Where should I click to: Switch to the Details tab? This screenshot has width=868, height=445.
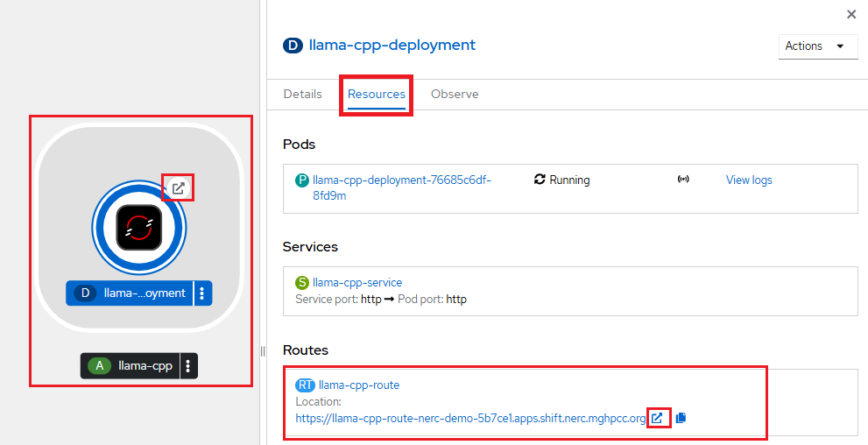pyautogui.click(x=302, y=94)
